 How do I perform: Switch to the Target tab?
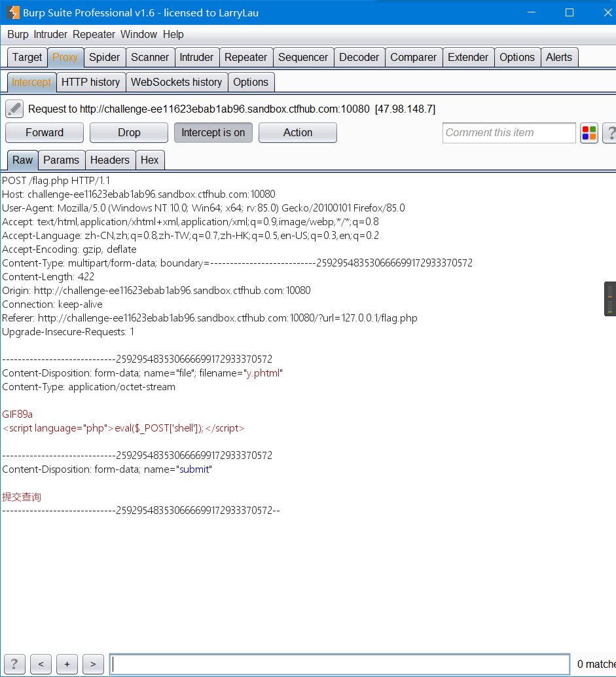coord(27,57)
